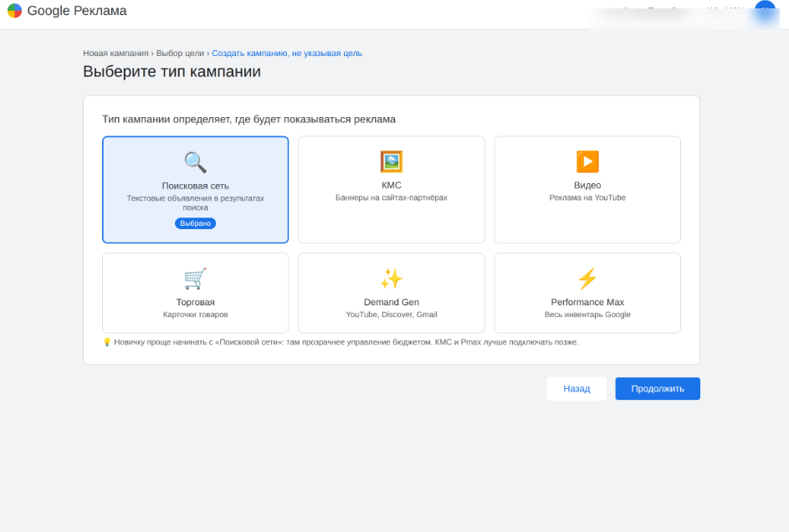
Task: Click the Продолжить button
Action: pos(658,389)
